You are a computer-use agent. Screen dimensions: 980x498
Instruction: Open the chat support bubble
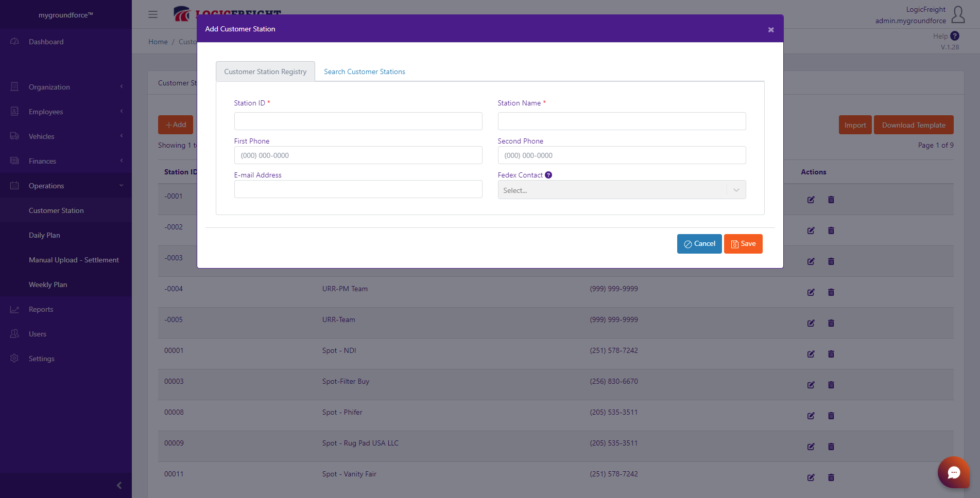(954, 472)
